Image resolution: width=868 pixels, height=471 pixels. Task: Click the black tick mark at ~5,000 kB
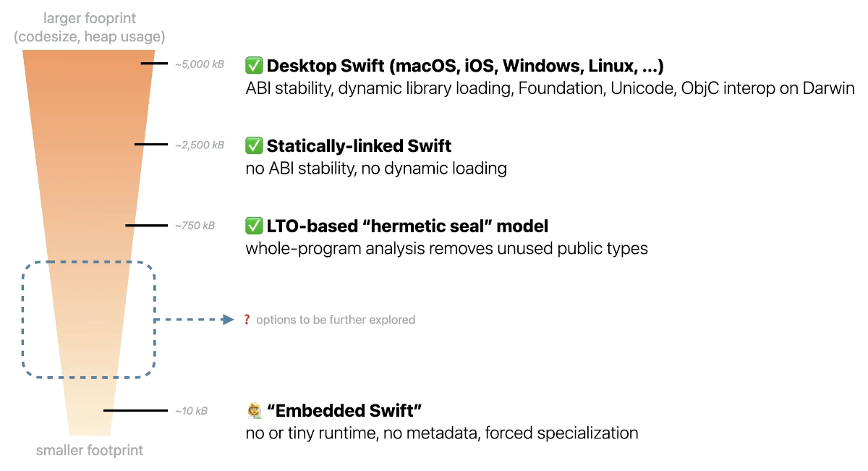[155, 64]
